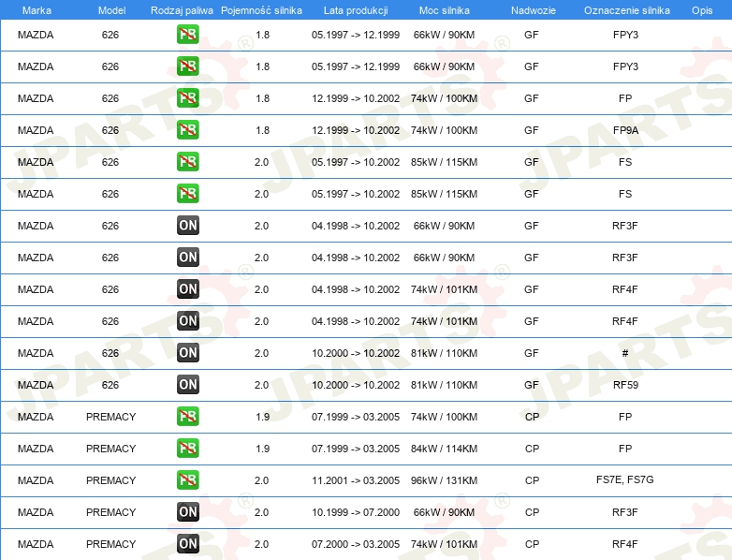Click the 07.2000 -> 03.2005 production years cell
Viewport: 732px width, 560px height.
[x=356, y=544]
